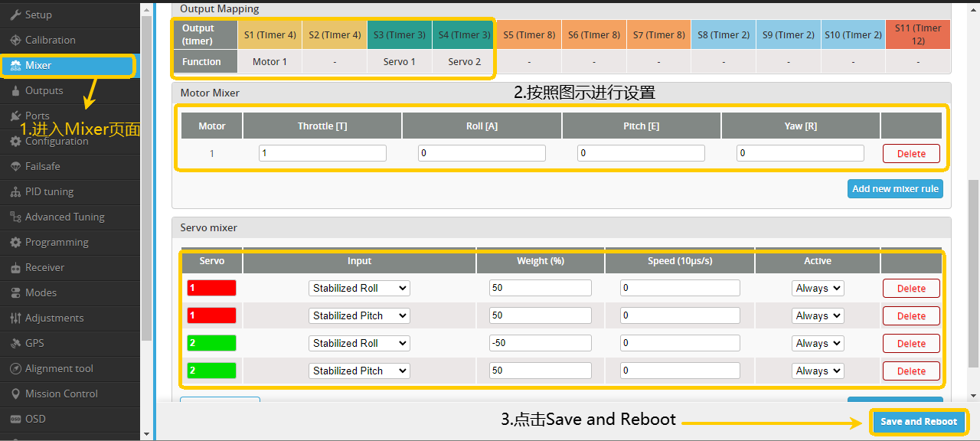
Task: Focus the Yaw [R] field for Motor 1
Action: coord(800,153)
